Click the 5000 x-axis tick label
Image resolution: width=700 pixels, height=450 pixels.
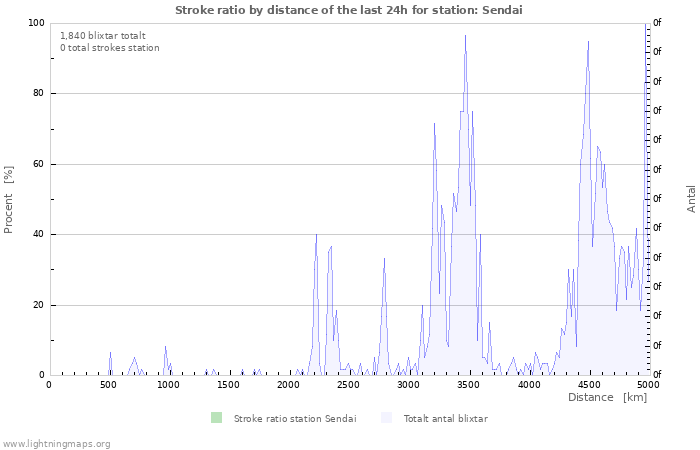tap(648, 385)
